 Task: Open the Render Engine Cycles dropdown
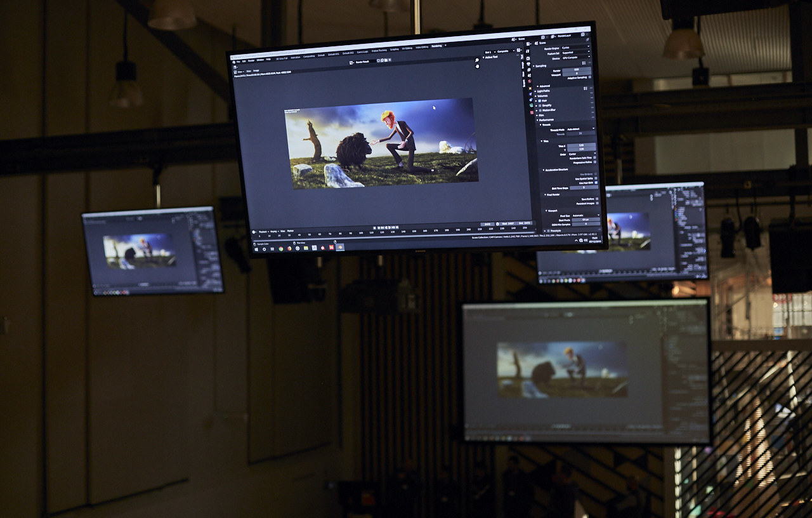coord(575,48)
